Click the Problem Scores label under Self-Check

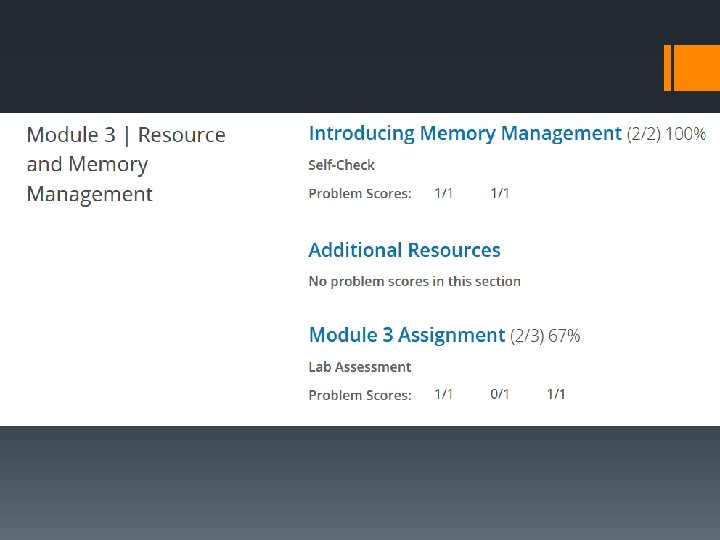pos(360,194)
